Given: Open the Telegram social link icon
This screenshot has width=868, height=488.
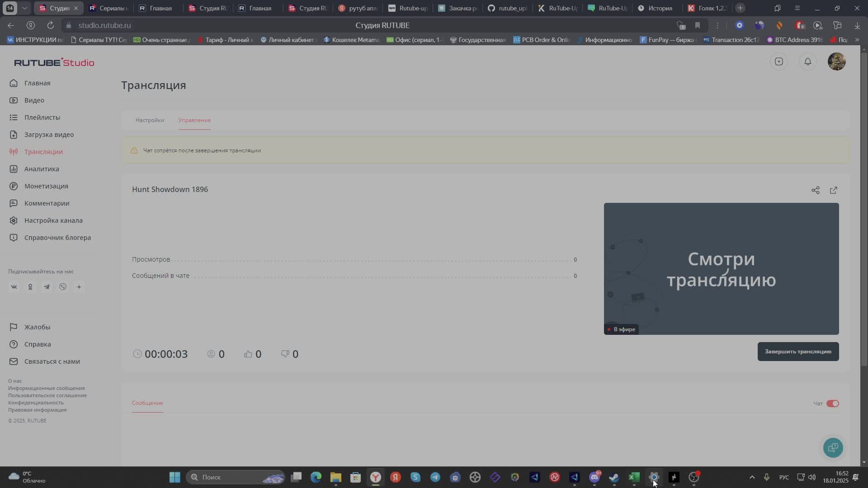Looking at the screenshot, I should click(x=47, y=287).
